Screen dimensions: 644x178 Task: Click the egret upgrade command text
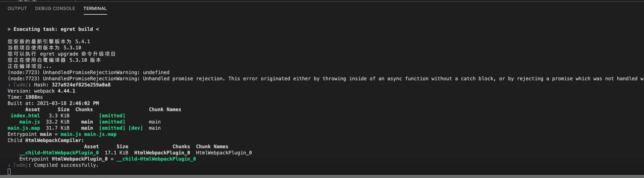(x=59, y=54)
